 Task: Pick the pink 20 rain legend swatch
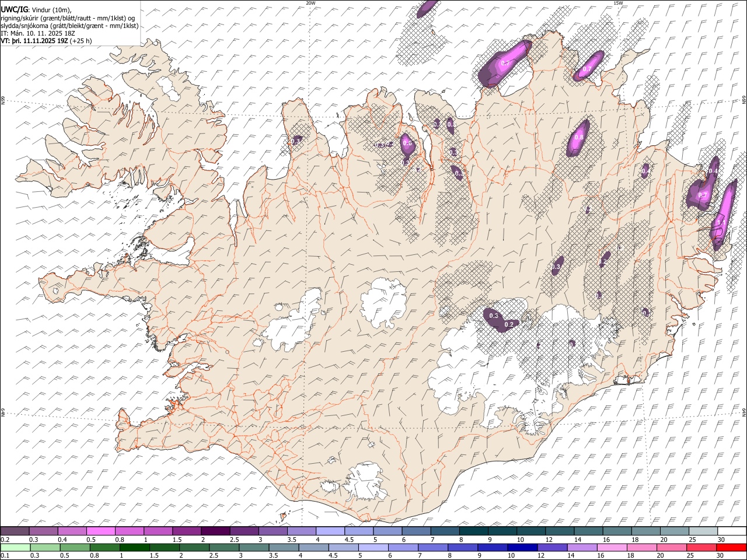[x=671, y=547]
